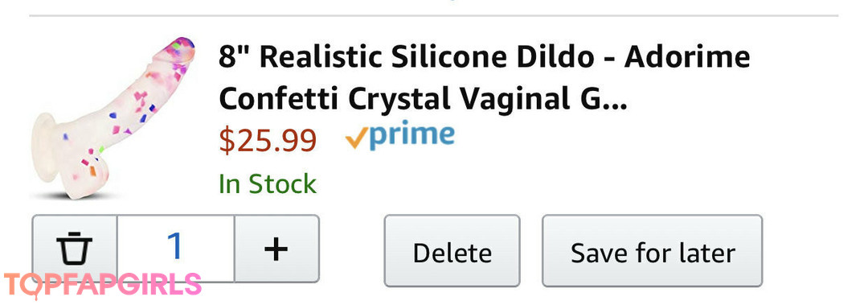Select the quantity field showing 1

pyautogui.click(x=175, y=248)
